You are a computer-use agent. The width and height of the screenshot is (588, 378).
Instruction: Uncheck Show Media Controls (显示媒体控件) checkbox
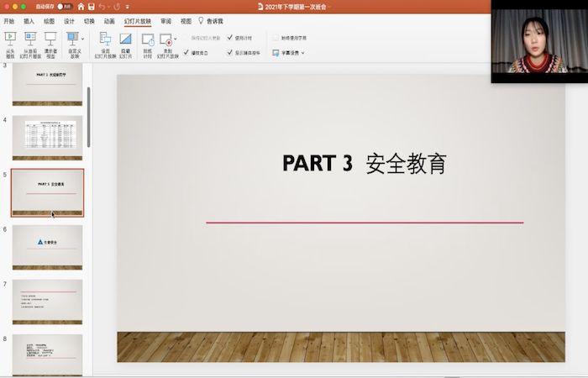click(230, 52)
